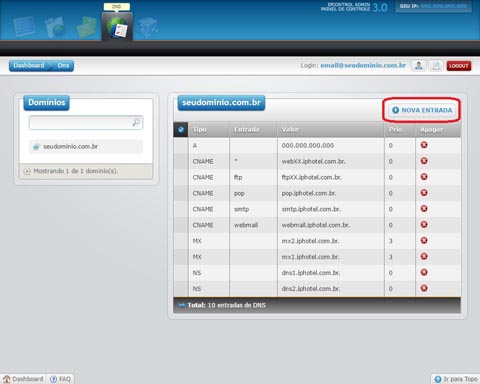Select seudominio.com.br in the domains list
The image size is (480, 384).
click(86, 146)
